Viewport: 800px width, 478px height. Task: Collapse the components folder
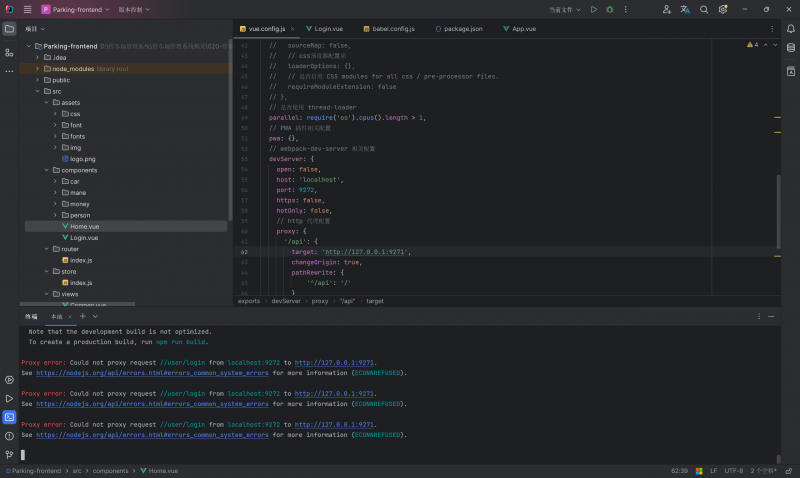coord(45,170)
